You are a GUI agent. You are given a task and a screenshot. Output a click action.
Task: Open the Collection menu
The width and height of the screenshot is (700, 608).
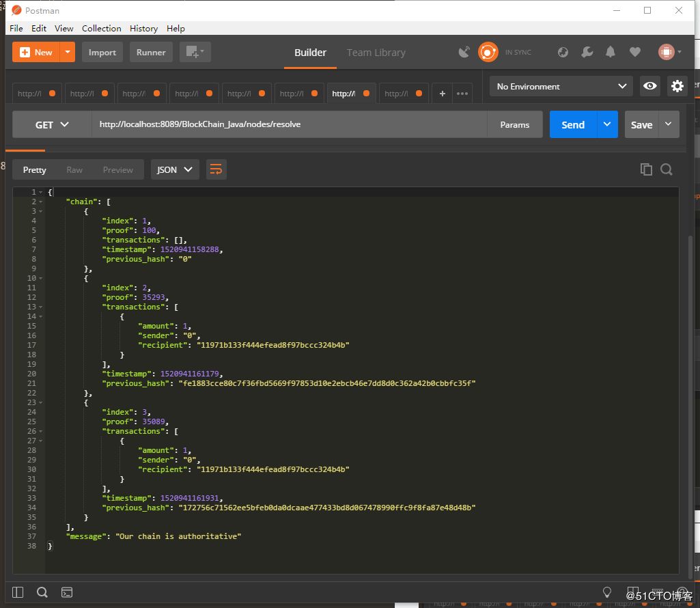101,28
